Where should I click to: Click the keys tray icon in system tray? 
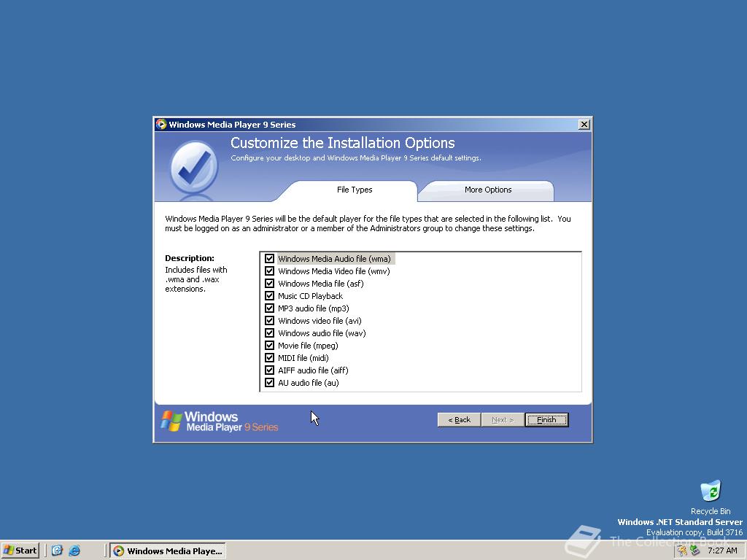(683, 551)
